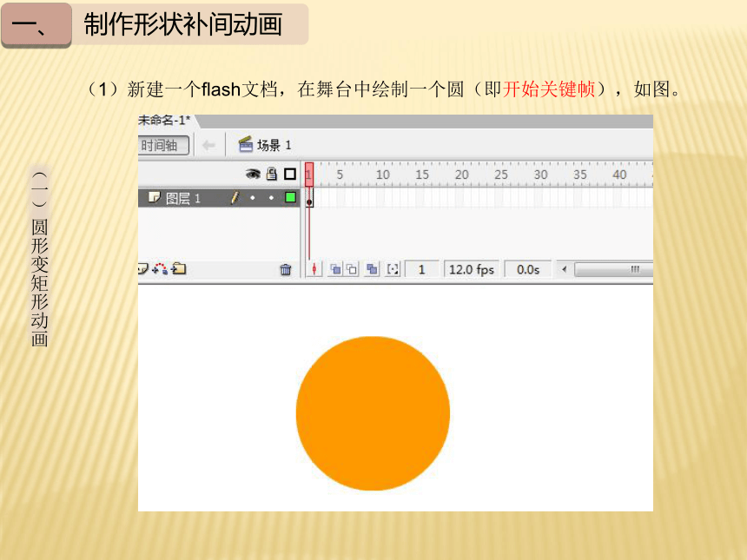
Task: Toggle outline view for all layers
Action: 289,174
